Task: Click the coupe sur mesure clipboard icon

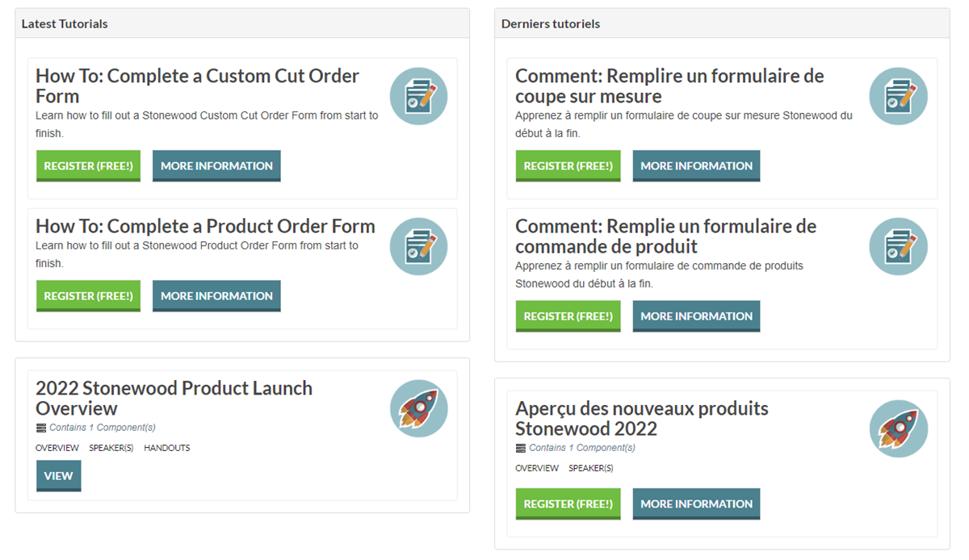Action: click(898, 96)
